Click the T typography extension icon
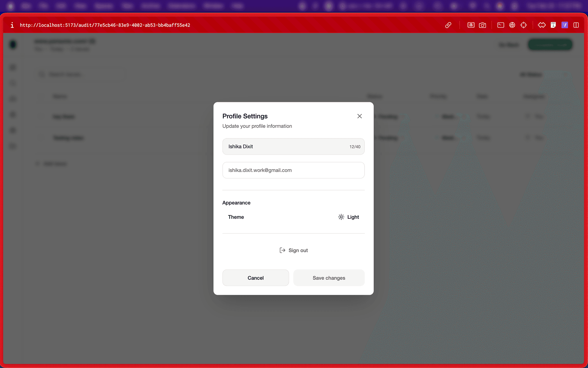 click(x=553, y=25)
